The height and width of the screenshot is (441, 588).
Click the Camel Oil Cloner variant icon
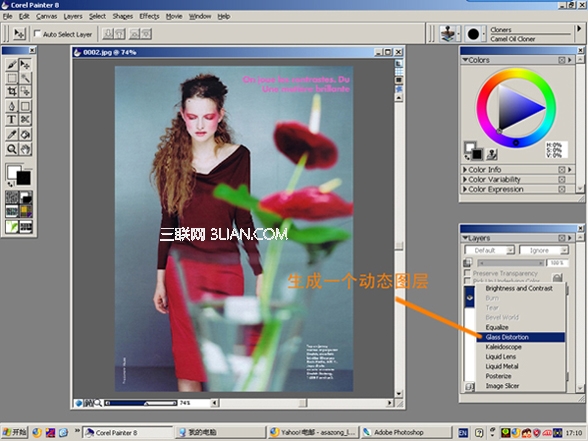tap(473, 34)
